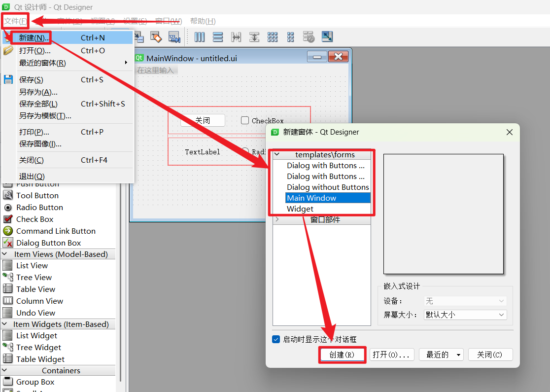Pick the Check Box widget icon

coord(8,219)
